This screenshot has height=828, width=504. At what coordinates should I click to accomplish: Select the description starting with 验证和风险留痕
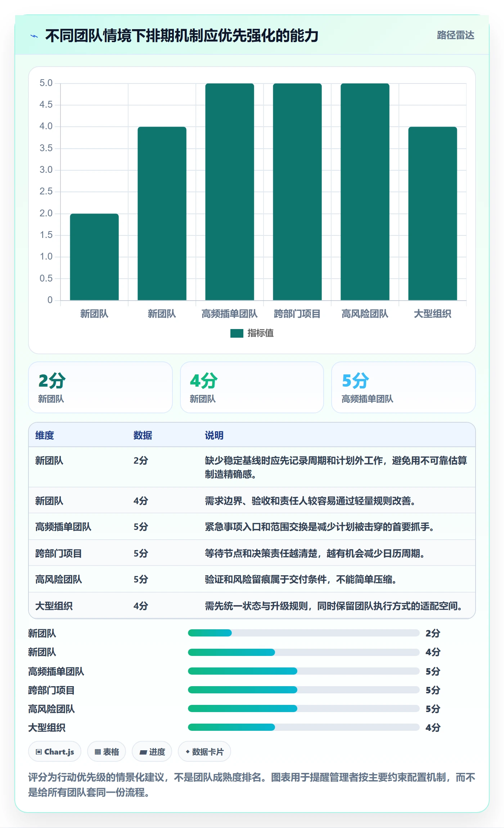click(301, 579)
